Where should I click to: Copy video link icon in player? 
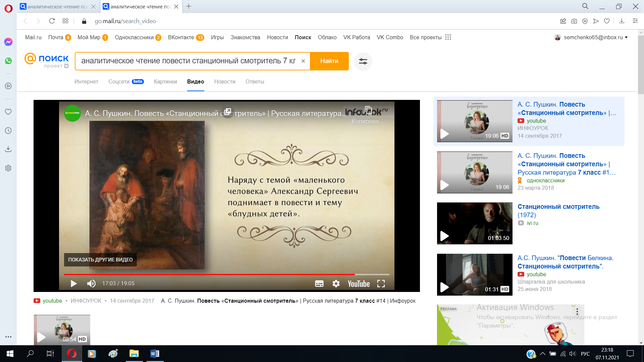(368, 110)
